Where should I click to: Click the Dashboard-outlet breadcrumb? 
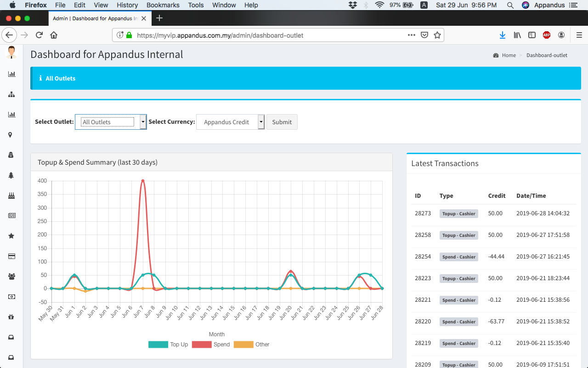pos(547,55)
